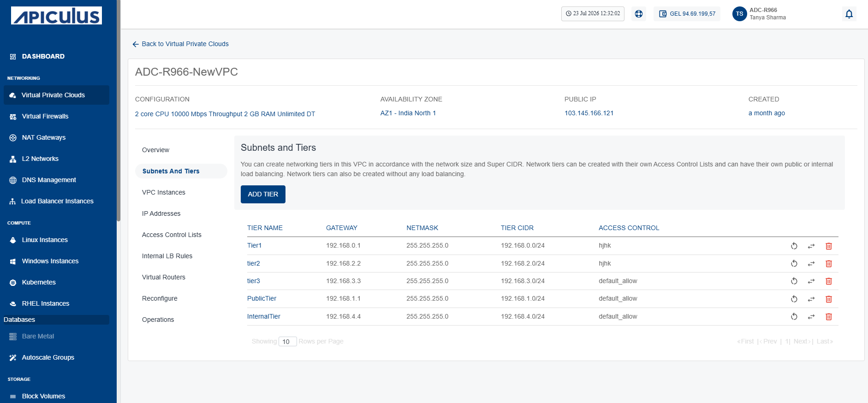The width and height of the screenshot is (868, 403).
Task: Click replace ACL icon for tier3
Action: 811,281
